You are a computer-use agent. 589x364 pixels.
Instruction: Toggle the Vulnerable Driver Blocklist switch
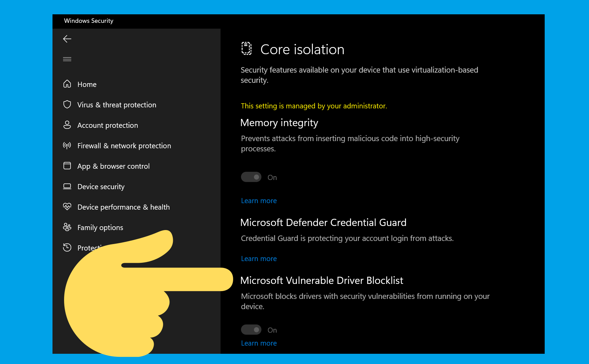251,330
